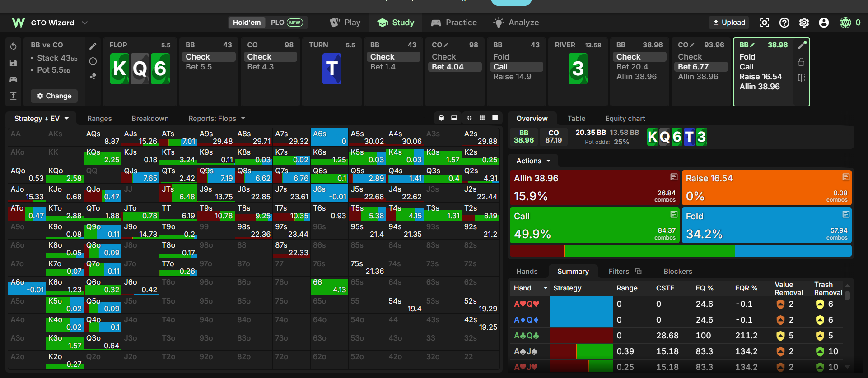
Task: Click the screenshot capture icon in top bar
Action: [x=765, y=23]
